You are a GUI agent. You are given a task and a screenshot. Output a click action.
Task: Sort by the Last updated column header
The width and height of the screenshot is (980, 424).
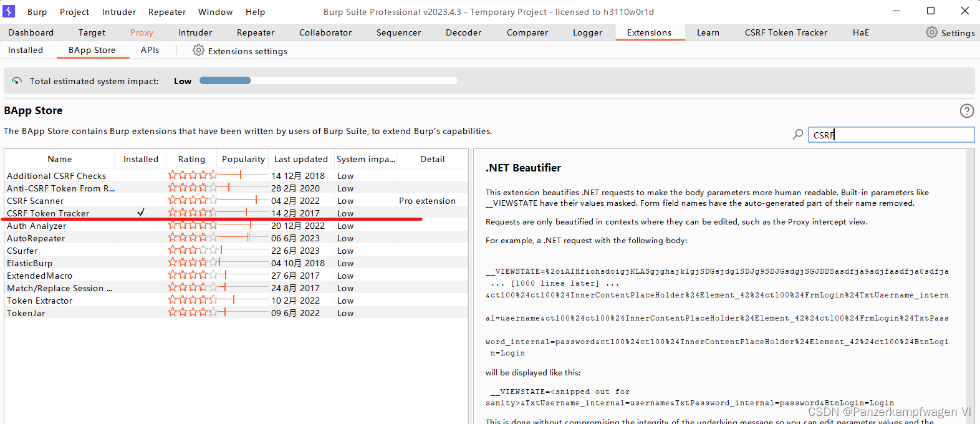[x=301, y=159]
